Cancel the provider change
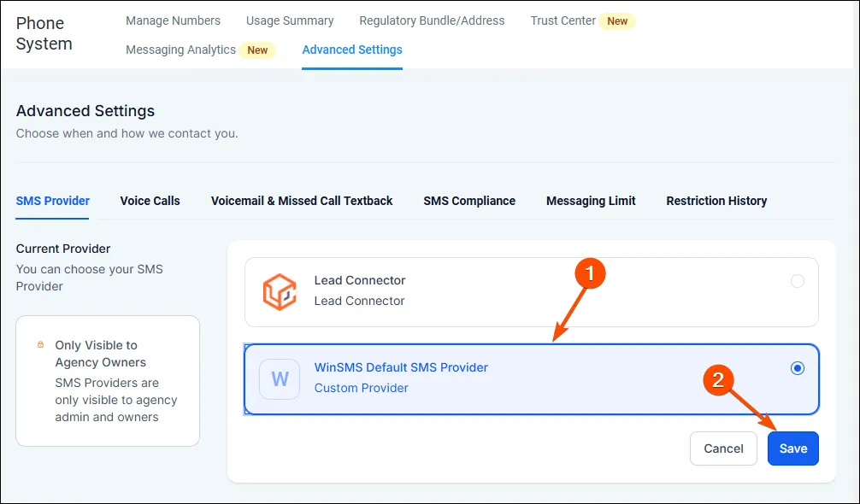860x504 pixels. [723, 448]
